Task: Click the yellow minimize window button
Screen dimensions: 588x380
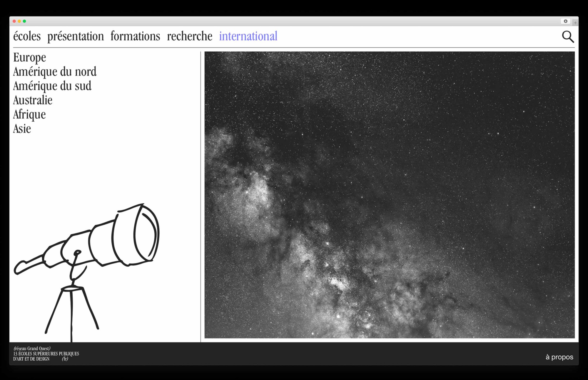Action: point(19,21)
